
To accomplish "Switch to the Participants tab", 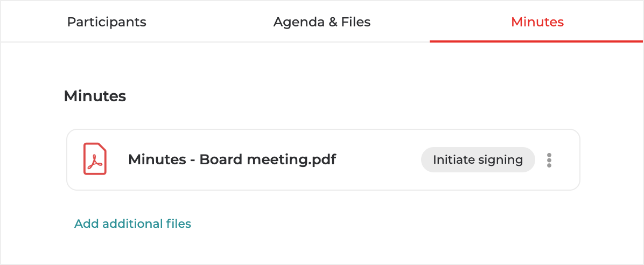I will 107,22.
